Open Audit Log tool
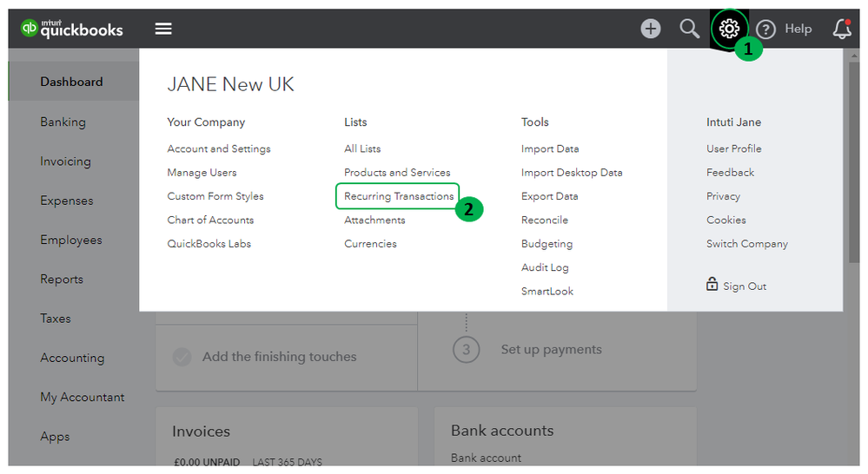This screenshot has width=868, height=474. [x=545, y=267]
